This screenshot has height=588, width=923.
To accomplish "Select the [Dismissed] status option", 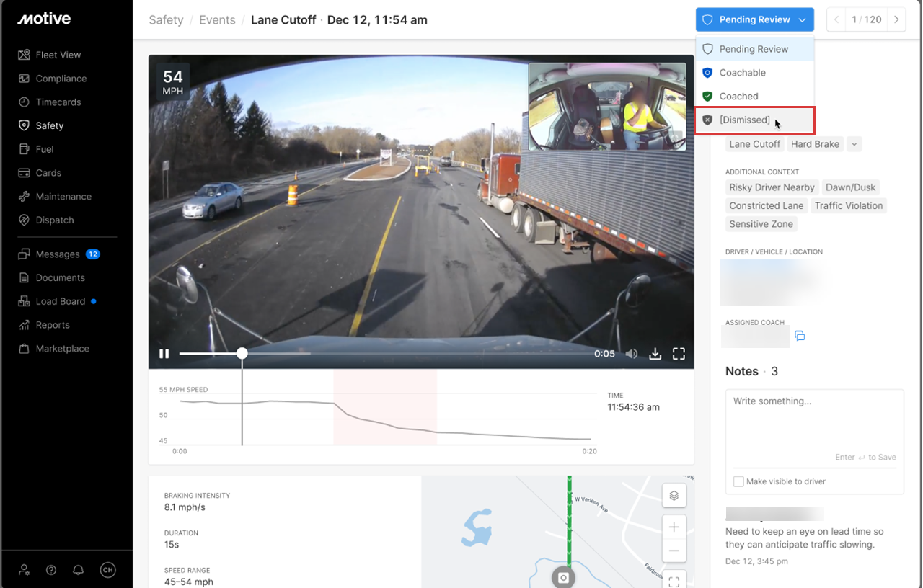I will [755, 120].
